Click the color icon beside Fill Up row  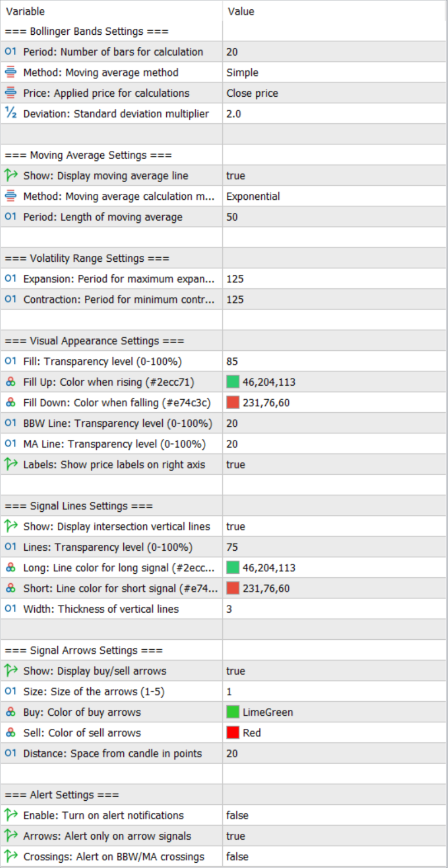coord(11,382)
